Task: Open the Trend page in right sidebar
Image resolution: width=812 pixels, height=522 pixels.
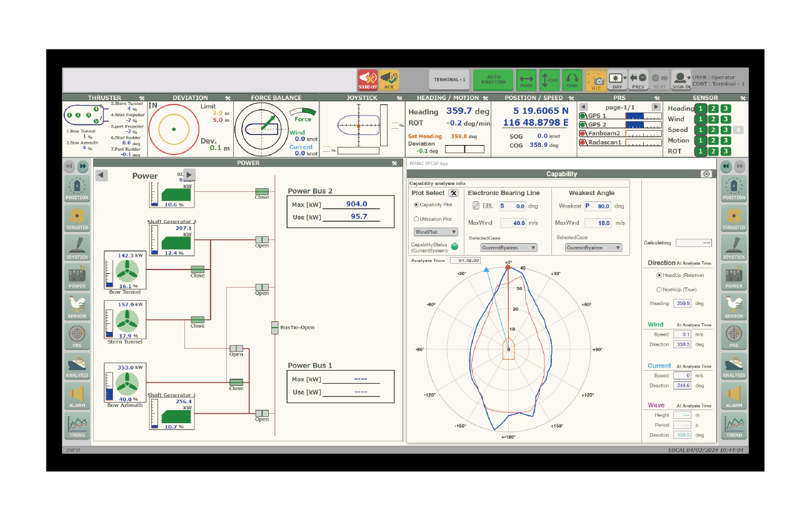Action: [x=734, y=426]
